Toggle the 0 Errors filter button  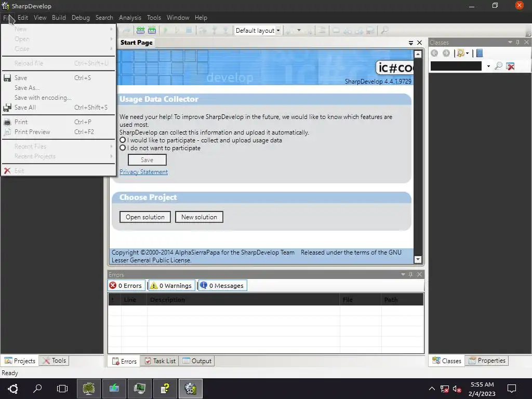[x=127, y=285]
